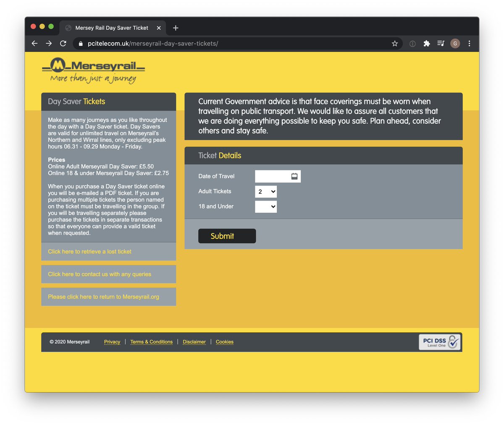
Task: Open the Privacy footer link
Action: (x=112, y=342)
